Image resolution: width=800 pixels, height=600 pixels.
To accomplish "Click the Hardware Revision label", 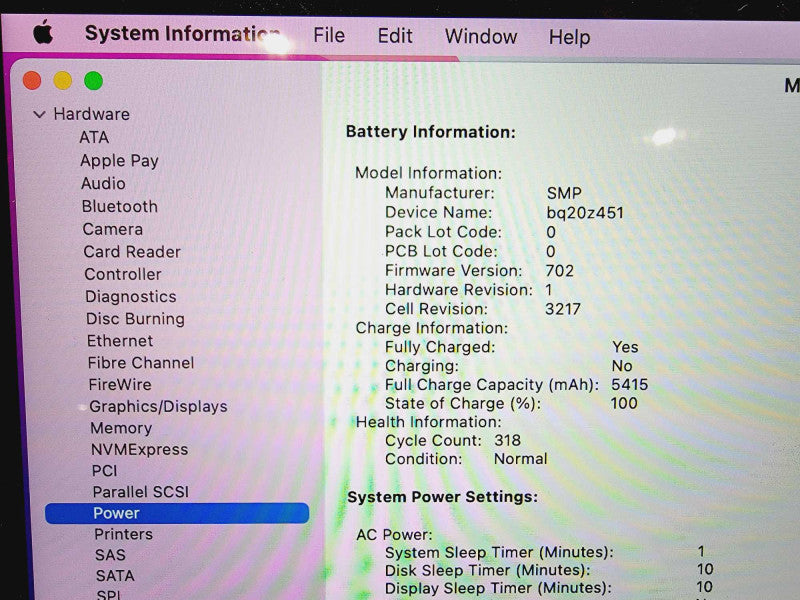I will pyautogui.click(x=459, y=290).
